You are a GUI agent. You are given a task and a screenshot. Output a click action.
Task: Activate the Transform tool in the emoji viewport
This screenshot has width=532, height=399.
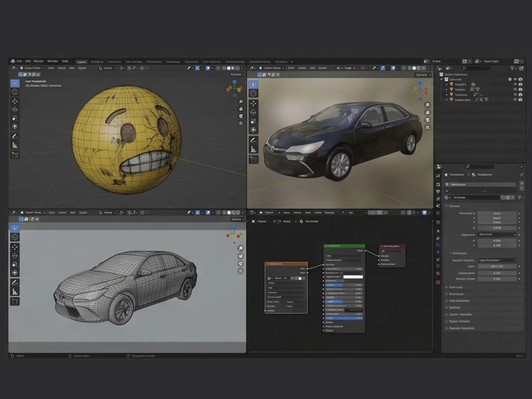coord(15,126)
